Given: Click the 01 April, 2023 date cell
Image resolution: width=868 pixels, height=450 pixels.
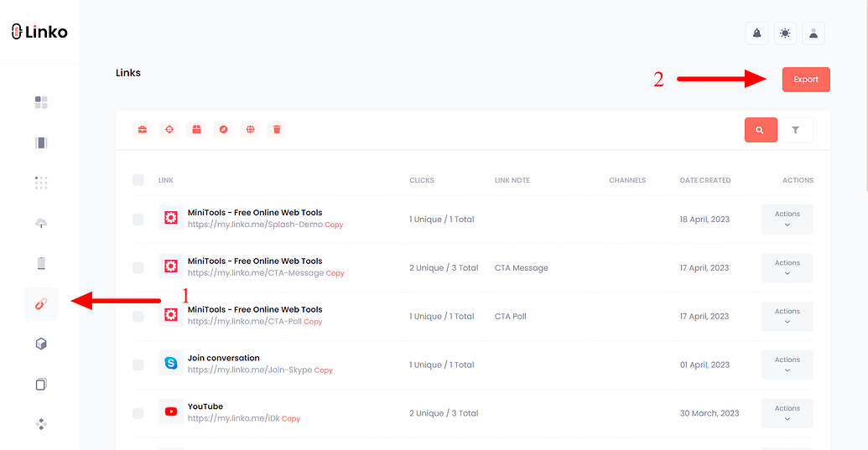Looking at the screenshot, I should [704, 365].
